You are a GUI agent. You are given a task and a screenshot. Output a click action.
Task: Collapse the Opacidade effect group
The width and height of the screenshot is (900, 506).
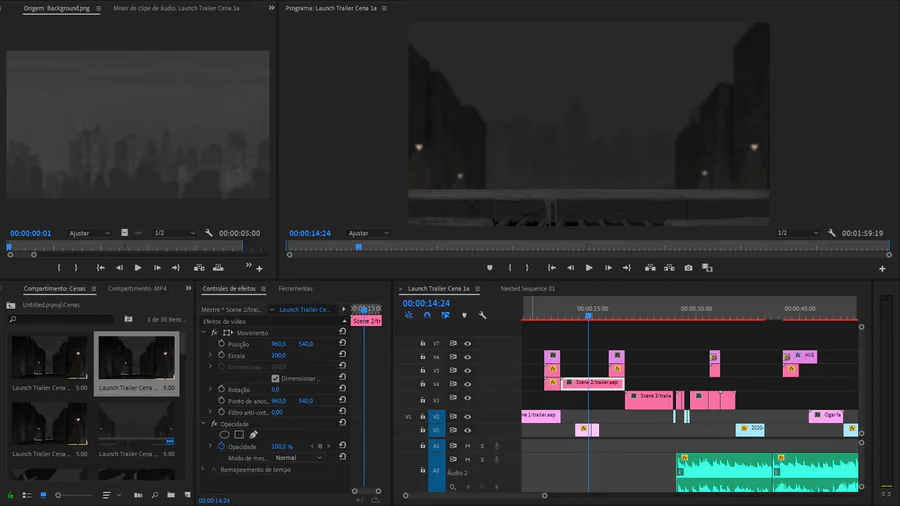(204, 423)
